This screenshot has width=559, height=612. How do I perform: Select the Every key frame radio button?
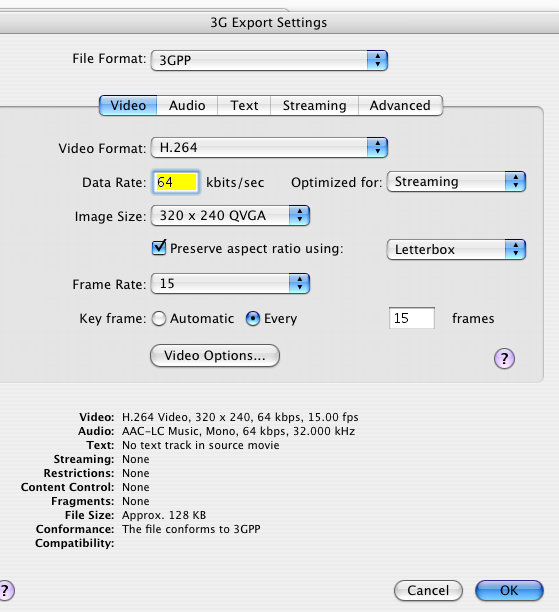(x=253, y=318)
